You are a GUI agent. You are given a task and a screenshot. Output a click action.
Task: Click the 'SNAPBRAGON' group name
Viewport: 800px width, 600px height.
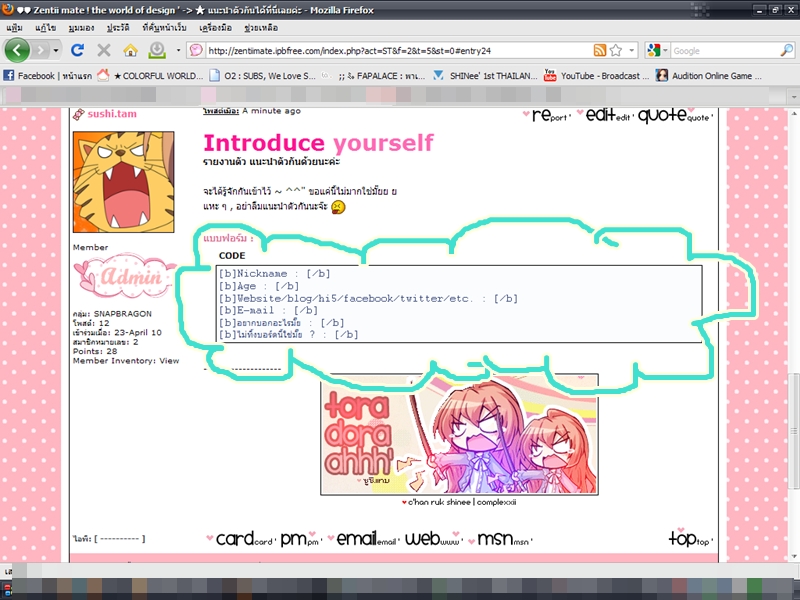(x=122, y=314)
